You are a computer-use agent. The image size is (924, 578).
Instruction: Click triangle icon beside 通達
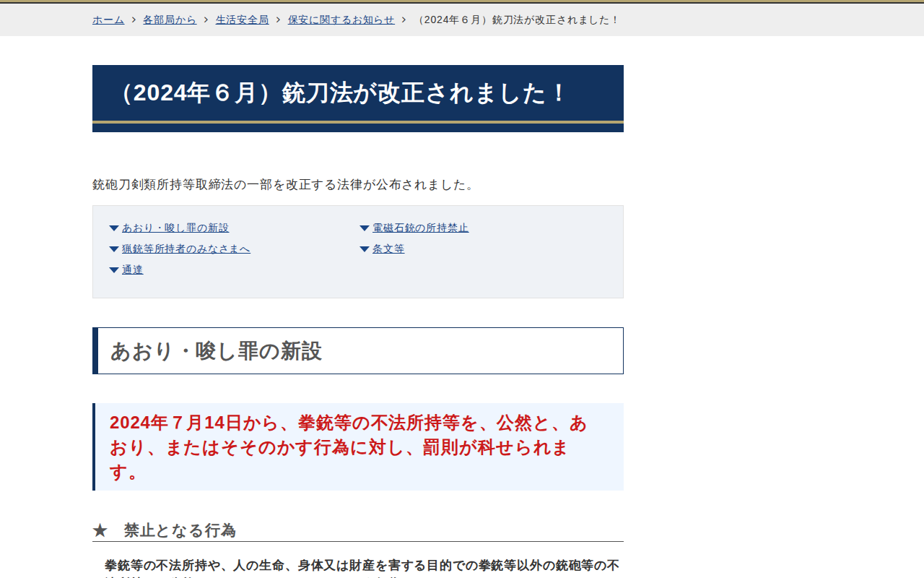click(x=114, y=270)
